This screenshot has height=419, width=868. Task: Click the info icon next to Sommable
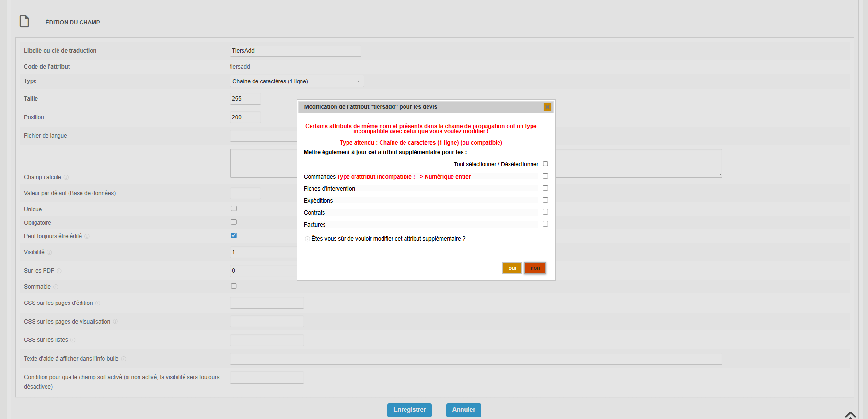[56, 287]
